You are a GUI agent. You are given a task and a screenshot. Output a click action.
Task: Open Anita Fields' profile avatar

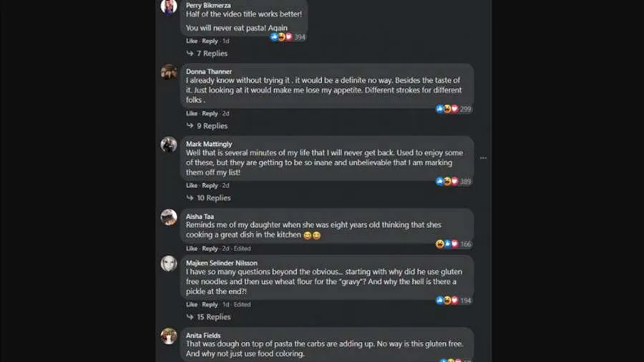coord(169,336)
